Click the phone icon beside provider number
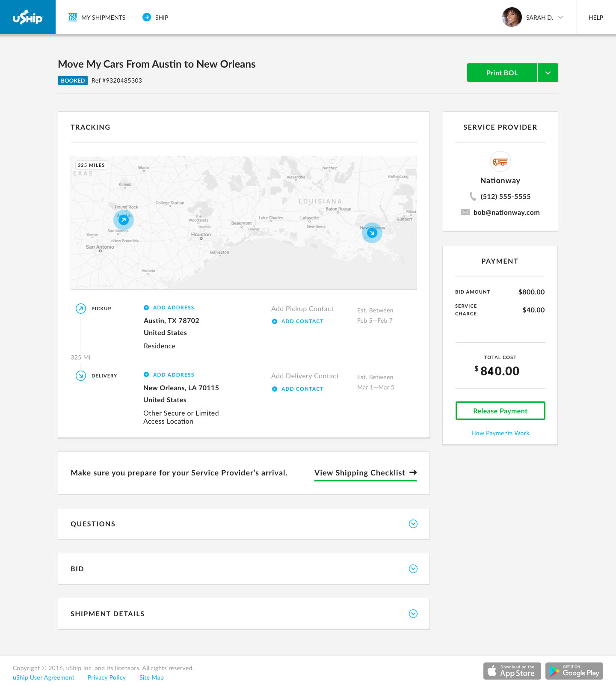616x686 pixels. click(473, 196)
